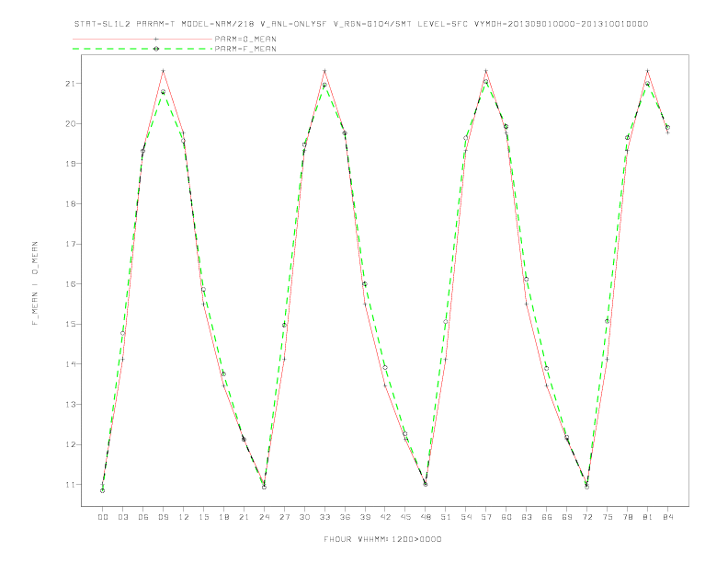The width and height of the screenshot is (728, 563).
Task: Click x-axis forecast hour label 60
Action: (x=506, y=517)
